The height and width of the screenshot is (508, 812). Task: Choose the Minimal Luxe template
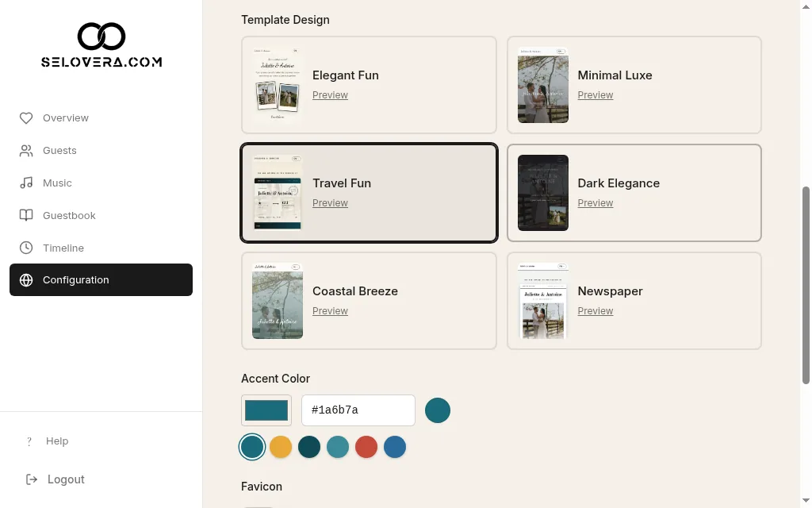tap(634, 85)
